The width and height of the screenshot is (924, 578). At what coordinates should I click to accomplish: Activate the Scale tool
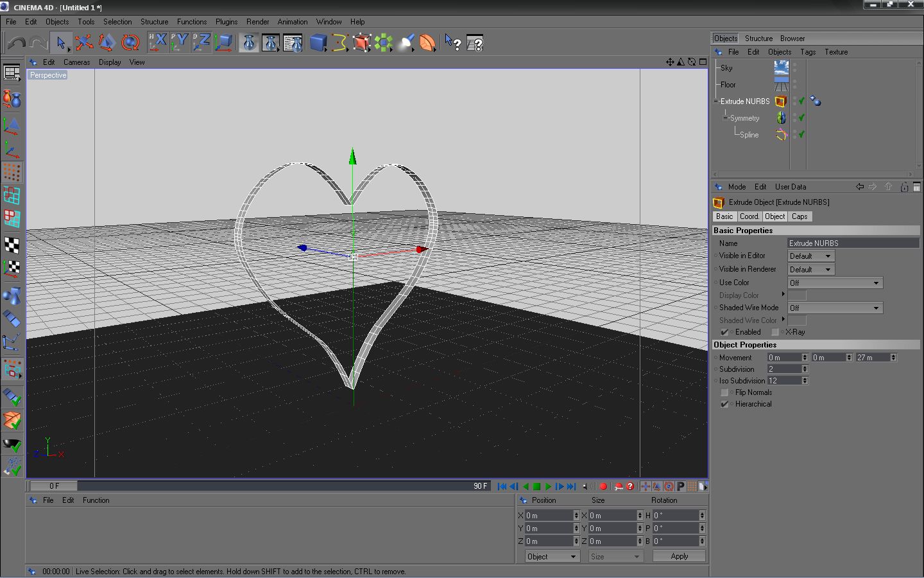(x=107, y=43)
